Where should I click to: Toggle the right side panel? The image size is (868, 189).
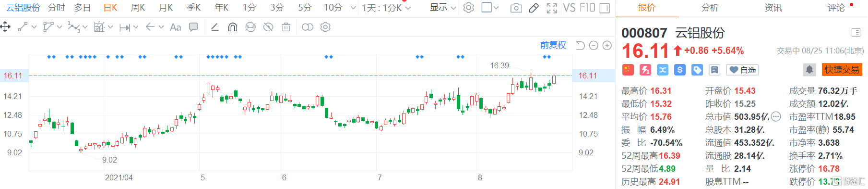[605, 8]
